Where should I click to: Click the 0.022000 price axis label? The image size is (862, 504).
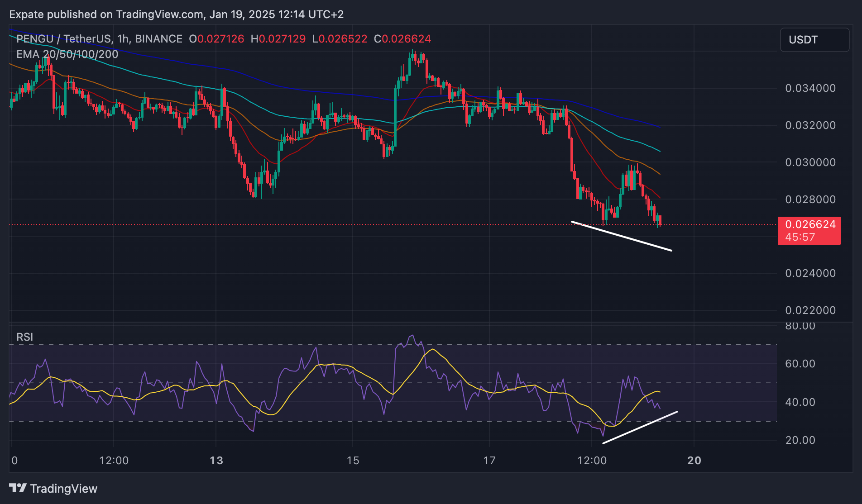pyautogui.click(x=810, y=310)
